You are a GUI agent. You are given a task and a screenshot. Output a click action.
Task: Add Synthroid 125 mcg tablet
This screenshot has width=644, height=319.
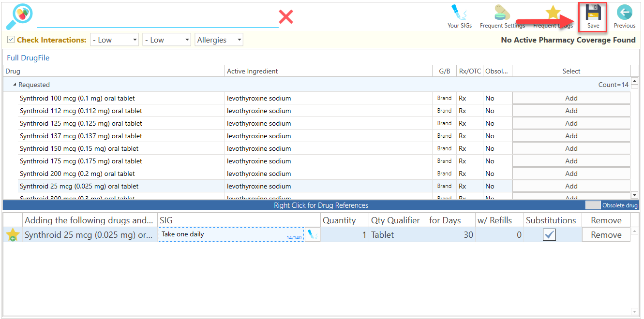[x=571, y=123]
